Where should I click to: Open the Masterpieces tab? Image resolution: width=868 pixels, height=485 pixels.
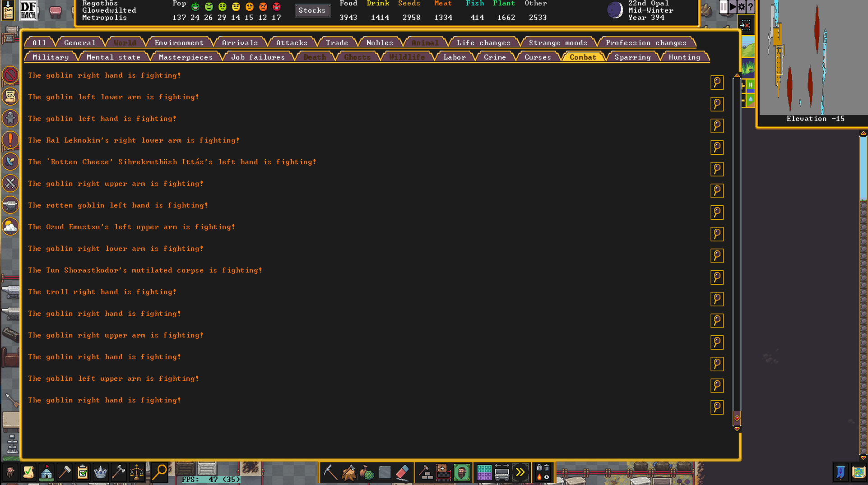tap(186, 57)
